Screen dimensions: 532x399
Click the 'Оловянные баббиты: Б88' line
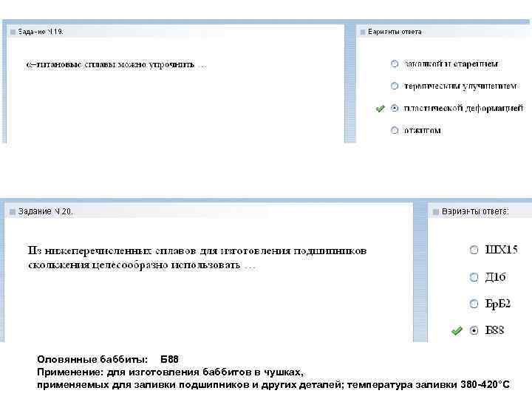pyautogui.click(x=108, y=359)
